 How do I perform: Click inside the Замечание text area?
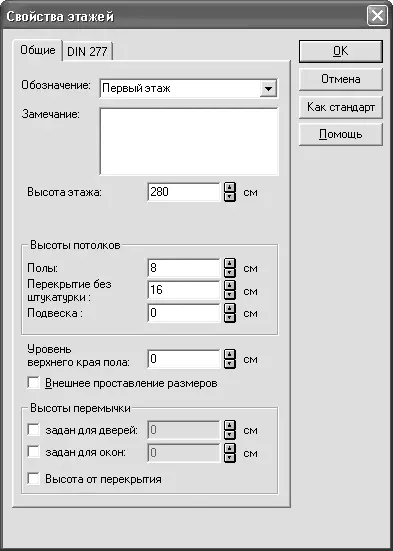(189, 141)
